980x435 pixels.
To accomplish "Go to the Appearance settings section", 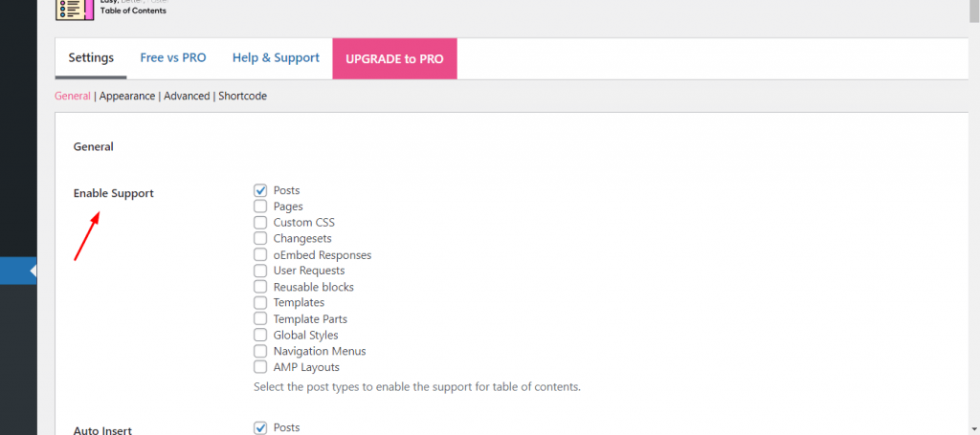I will coord(127,97).
